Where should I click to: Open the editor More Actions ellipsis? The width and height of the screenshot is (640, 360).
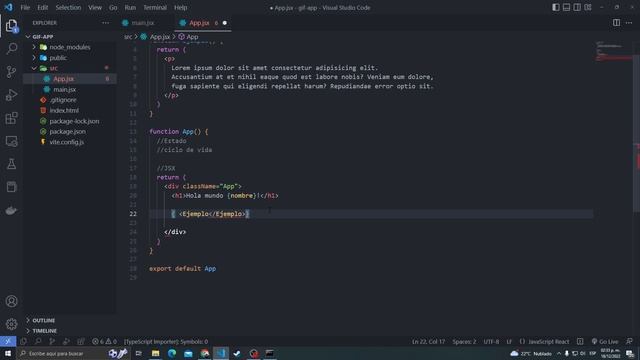629,23
